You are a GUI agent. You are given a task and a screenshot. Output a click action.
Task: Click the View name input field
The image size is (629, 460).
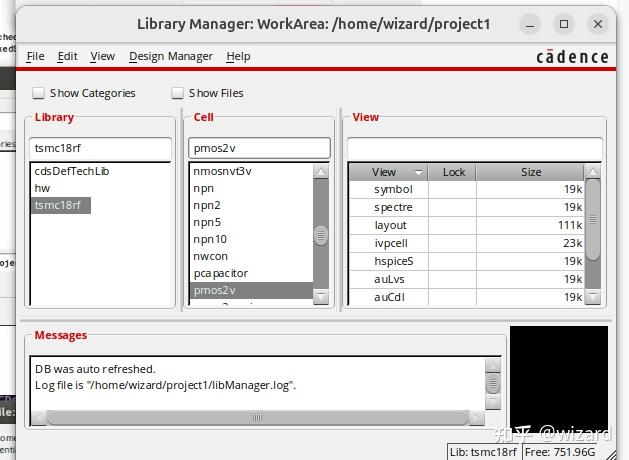point(475,148)
